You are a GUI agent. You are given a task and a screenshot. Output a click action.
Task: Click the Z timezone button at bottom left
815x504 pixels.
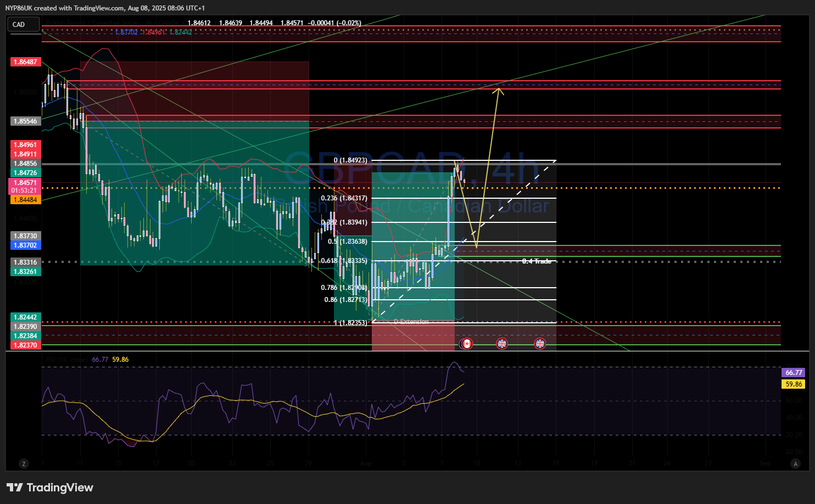[x=24, y=464]
